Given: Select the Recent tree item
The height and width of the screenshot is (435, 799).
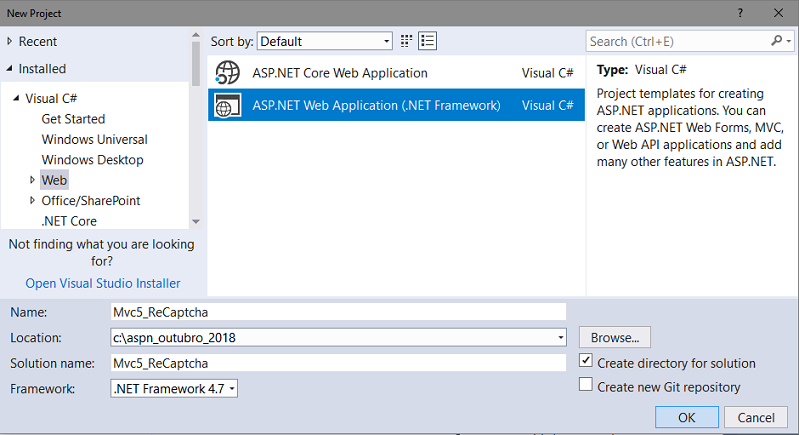Looking at the screenshot, I should point(38,41).
